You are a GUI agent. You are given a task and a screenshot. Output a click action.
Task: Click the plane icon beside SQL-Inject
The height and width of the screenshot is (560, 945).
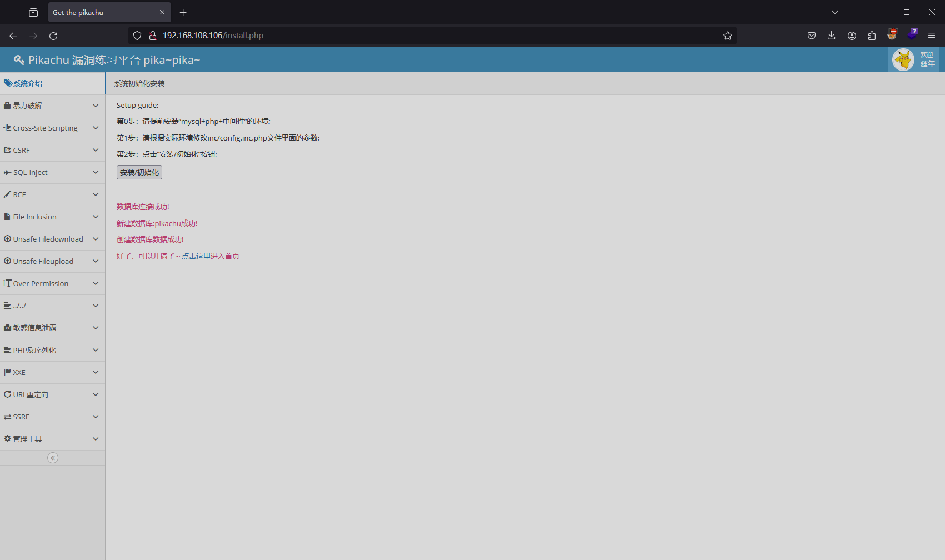coord(7,172)
